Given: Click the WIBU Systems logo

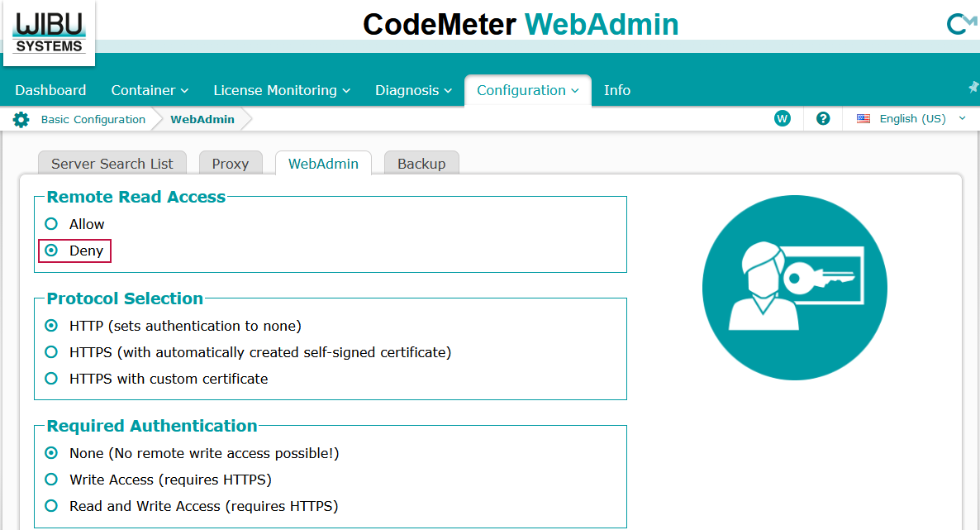Looking at the screenshot, I should pos(50,32).
